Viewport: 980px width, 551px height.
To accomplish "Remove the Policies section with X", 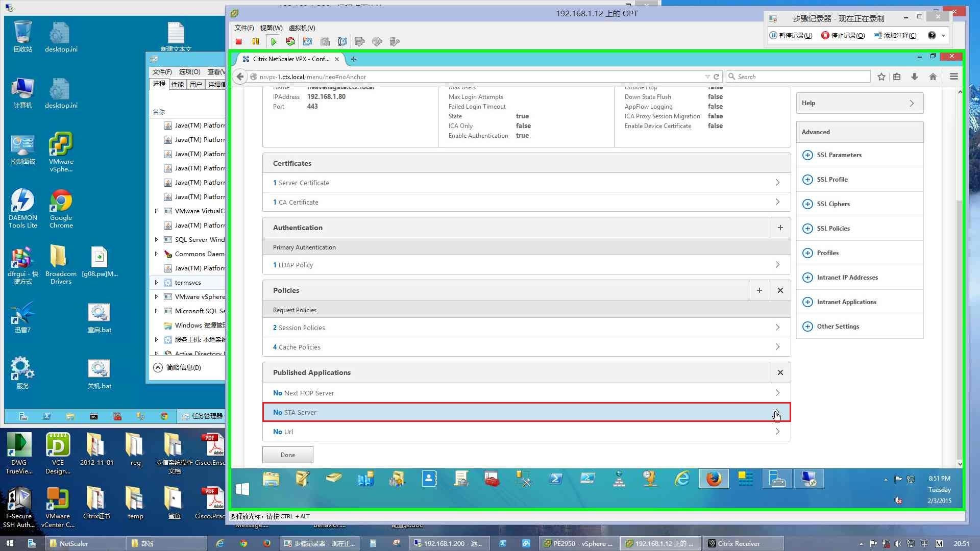I will pyautogui.click(x=780, y=290).
